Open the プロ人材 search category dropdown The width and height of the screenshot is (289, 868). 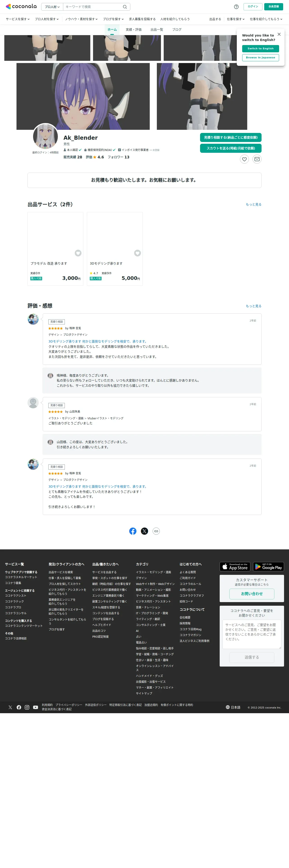[52, 7]
